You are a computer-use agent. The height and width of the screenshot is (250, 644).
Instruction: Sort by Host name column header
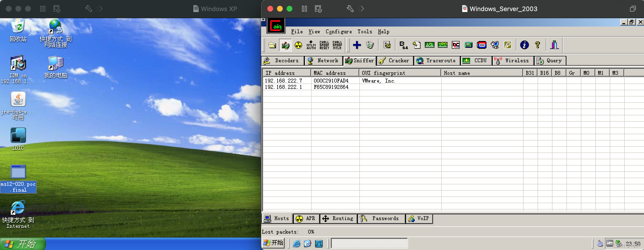482,73
